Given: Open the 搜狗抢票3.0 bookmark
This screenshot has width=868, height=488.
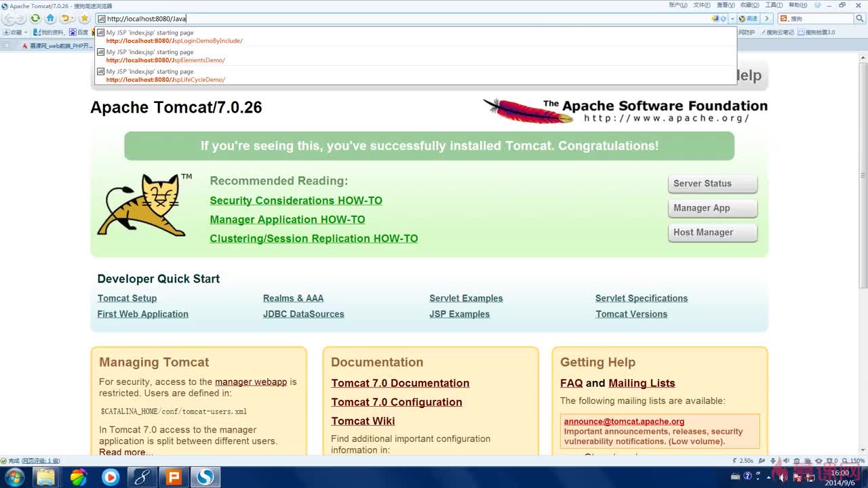Looking at the screenshot, I should [817, 32].
